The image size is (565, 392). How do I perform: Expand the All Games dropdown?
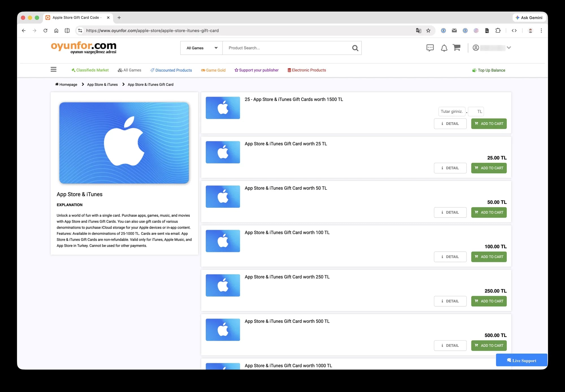201,48
